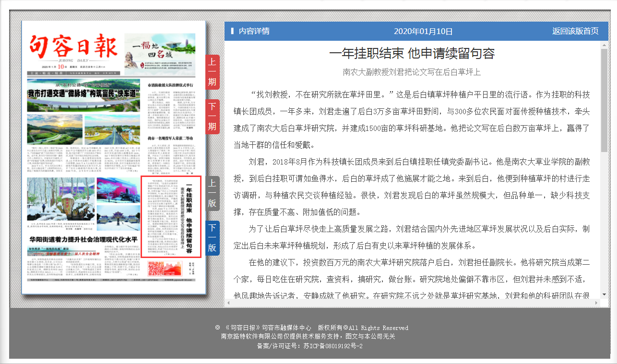Click the 上一期 previous issue button
Viewport: 617px width, 364px height.
pos(212,72)
